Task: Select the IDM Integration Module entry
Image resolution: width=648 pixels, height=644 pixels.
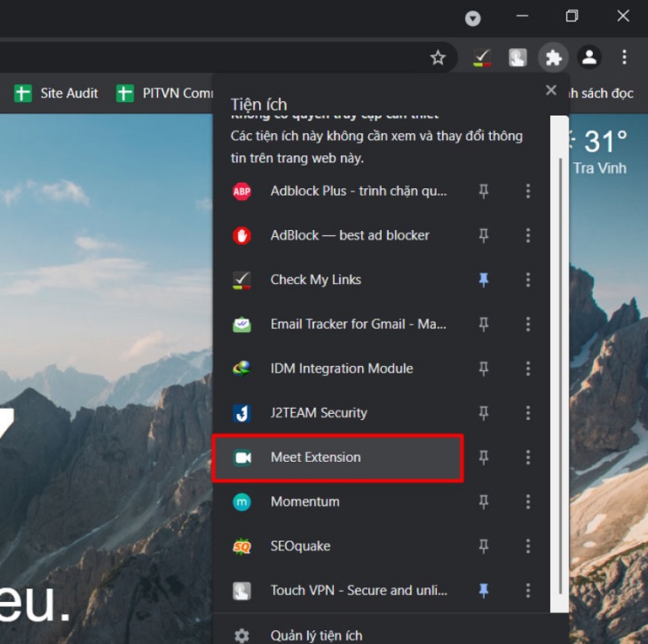Action: pos(342,368)
